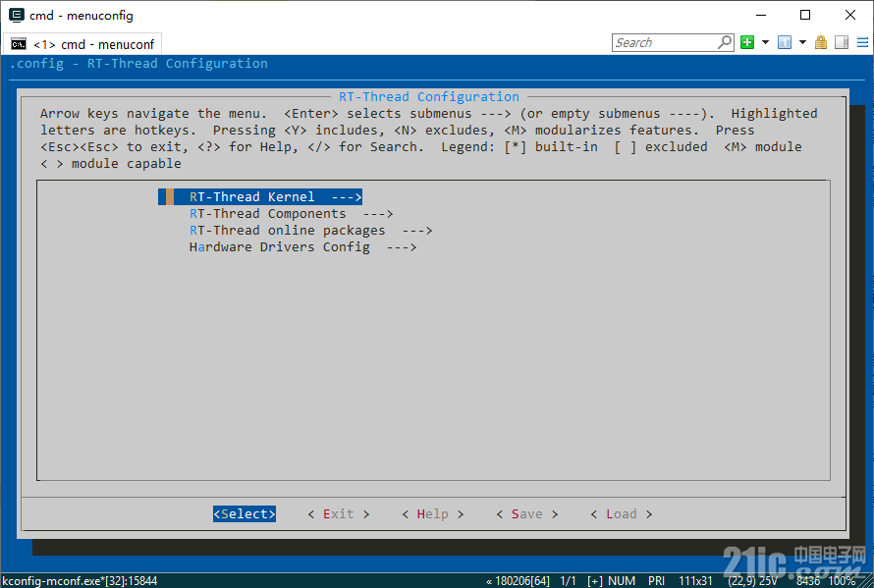Close the cmd - menuconfig window
The width and height of the screenshot is (874, 588).
(x=850, y=15)
